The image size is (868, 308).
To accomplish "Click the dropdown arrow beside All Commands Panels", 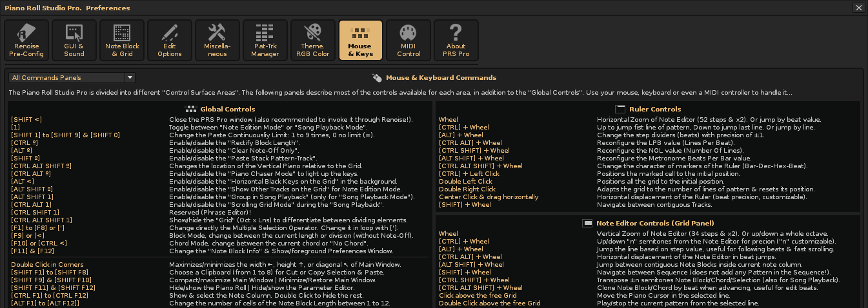I will tap(130, 77).
